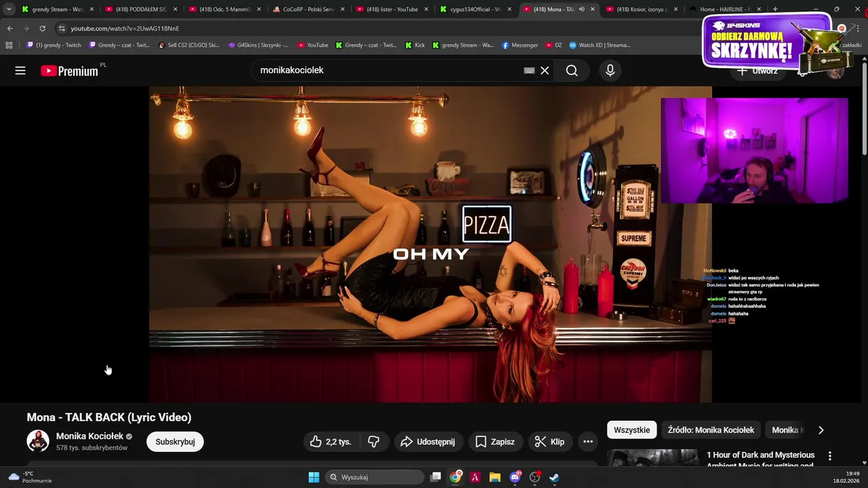Switch to the CoCoRP - Polski Serwer tab

(309, 9)
